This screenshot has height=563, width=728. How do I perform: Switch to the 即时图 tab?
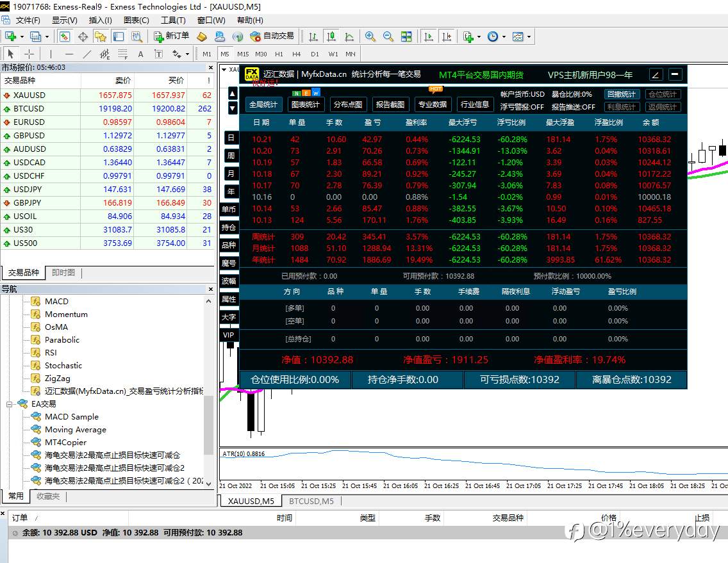click(x=63, y=272)
